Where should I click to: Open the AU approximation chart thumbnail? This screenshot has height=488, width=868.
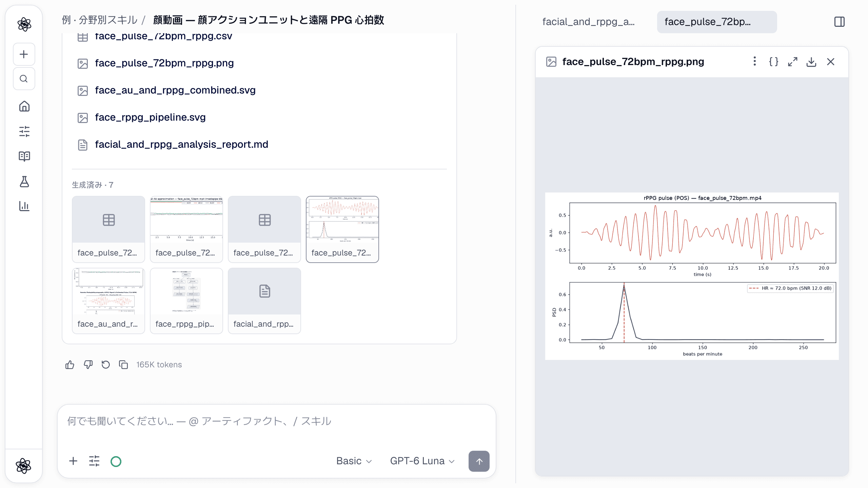[186, 229]
